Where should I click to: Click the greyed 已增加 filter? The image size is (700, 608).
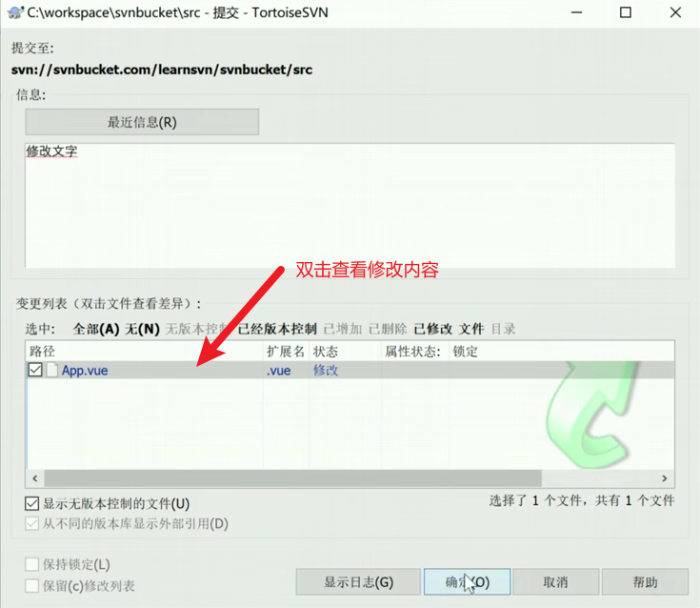[343, 329]
